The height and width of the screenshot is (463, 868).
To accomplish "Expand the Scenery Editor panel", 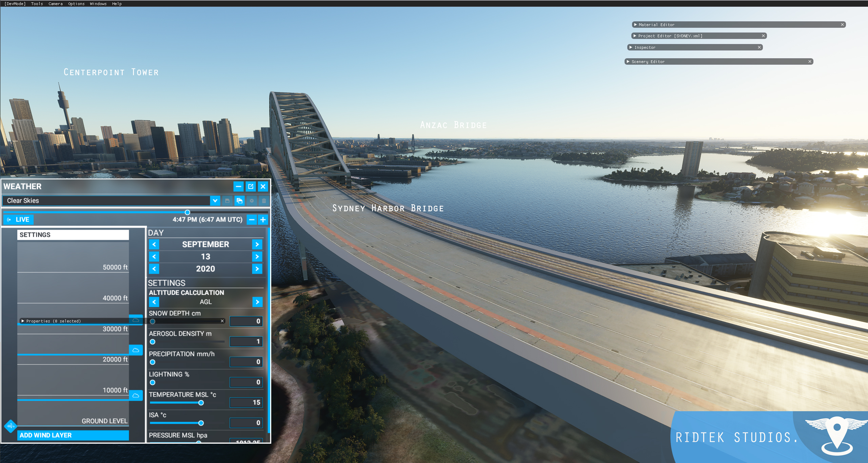I will coord(628,62).
